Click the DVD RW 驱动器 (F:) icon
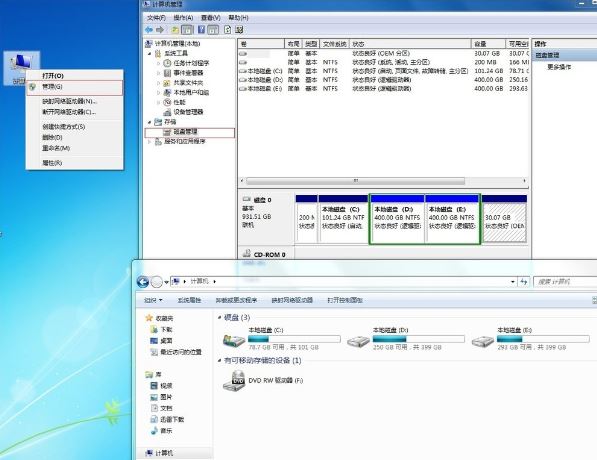Image resolution: width=597 pixels, height=460 pixels. tap(234, 380)
